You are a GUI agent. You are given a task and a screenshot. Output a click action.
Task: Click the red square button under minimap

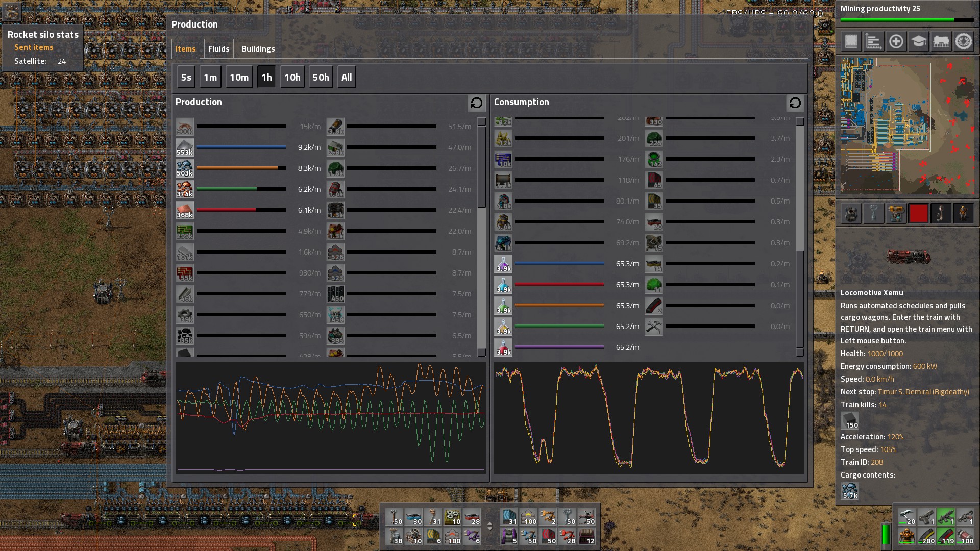tap(918, 213)
